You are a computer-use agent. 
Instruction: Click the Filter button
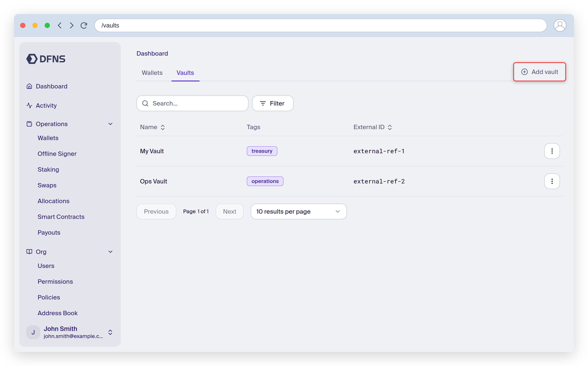[273, 103]
